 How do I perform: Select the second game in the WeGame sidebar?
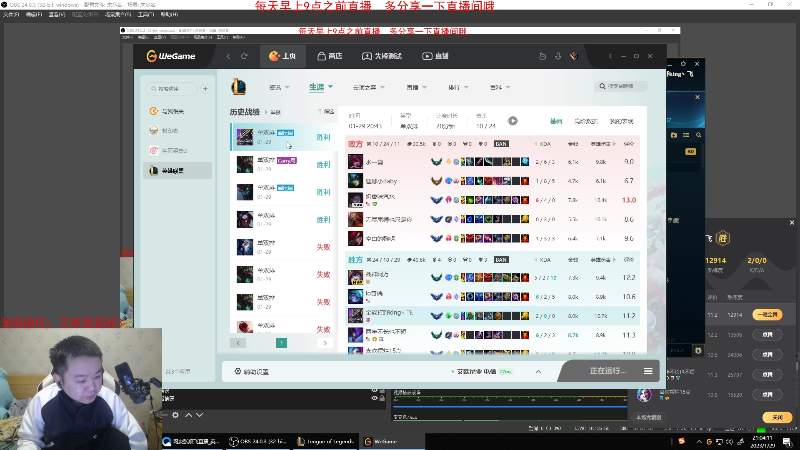[x=178, y=131]
